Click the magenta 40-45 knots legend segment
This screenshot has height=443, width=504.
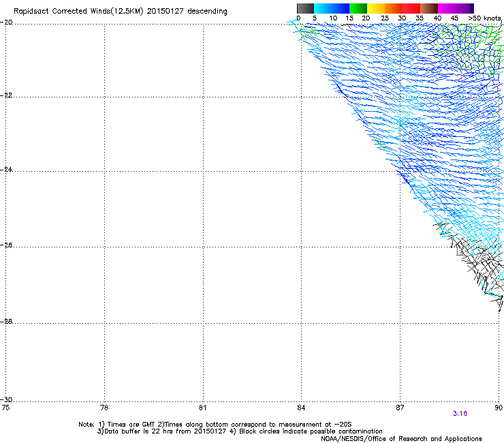click(x=447, y=8)
